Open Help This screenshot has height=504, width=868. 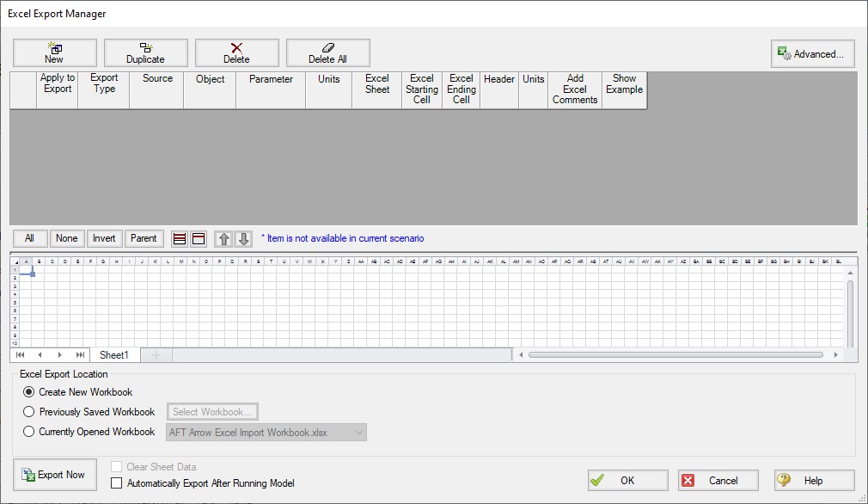tap(815, 480)
